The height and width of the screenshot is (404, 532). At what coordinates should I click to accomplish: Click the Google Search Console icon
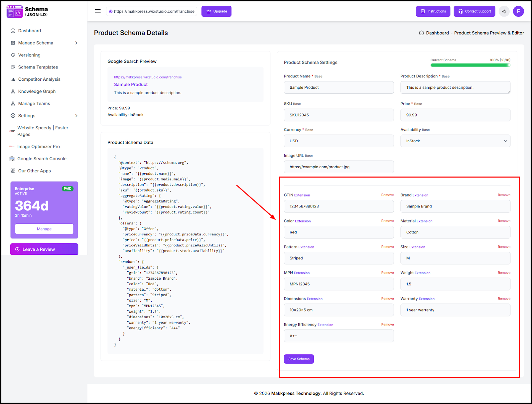point(12,159)
